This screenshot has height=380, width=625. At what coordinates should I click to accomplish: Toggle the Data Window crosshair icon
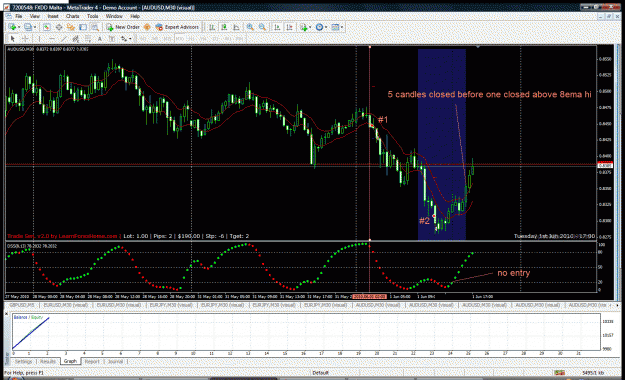click(x=59, y=27)
